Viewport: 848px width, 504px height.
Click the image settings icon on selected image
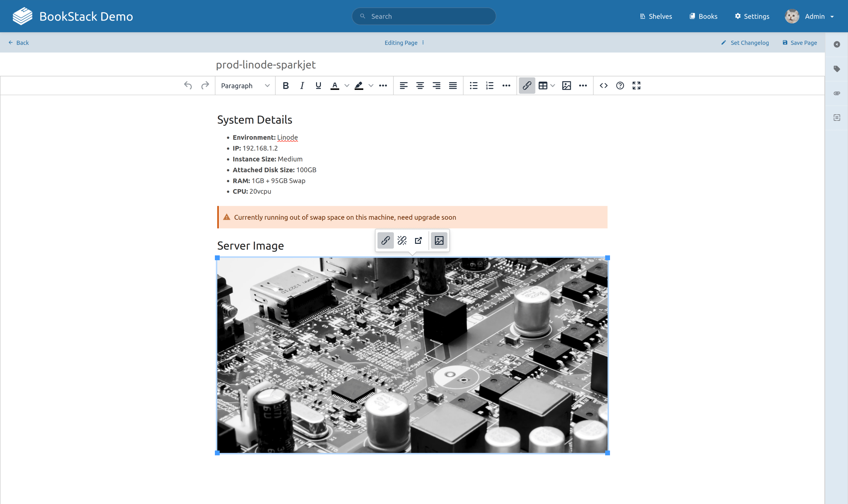[439, 241]
